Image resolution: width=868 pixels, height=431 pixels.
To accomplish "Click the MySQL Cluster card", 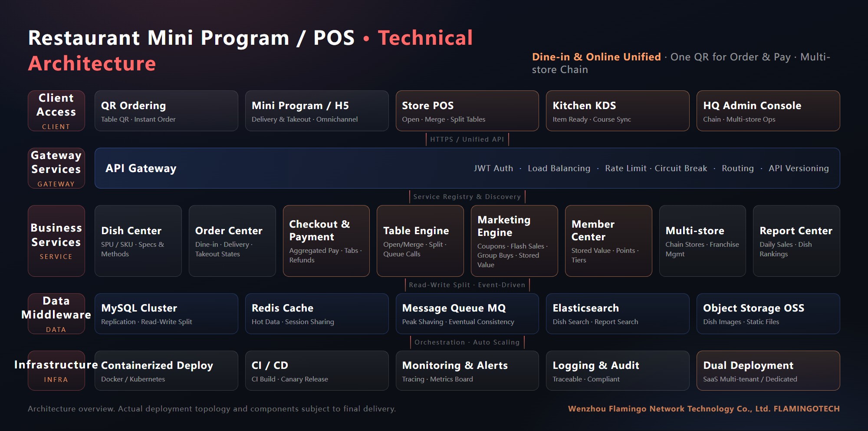I will coord(166,314).
